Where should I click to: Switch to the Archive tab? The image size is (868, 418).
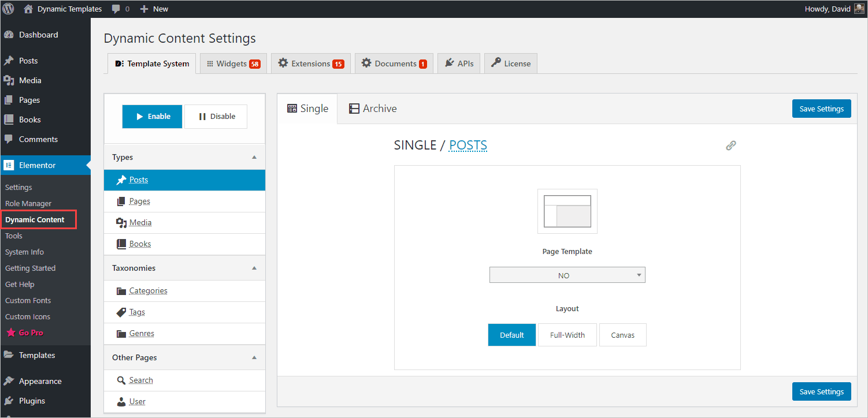coord(373,109)
